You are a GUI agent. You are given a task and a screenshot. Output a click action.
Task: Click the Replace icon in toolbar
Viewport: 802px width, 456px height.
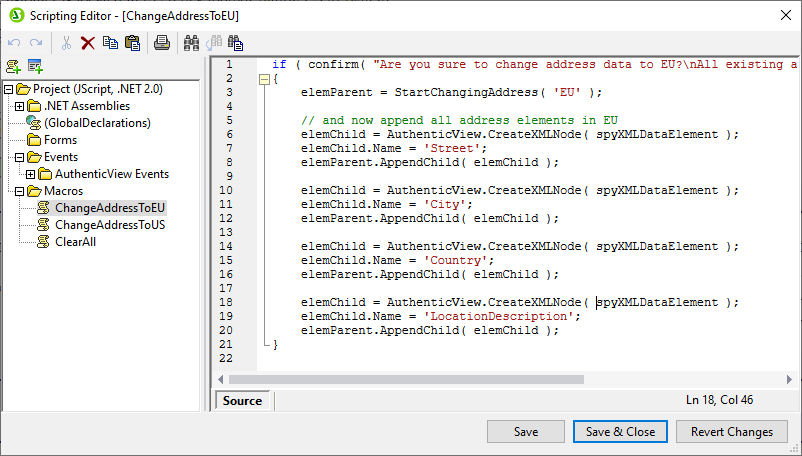point(236,42)
